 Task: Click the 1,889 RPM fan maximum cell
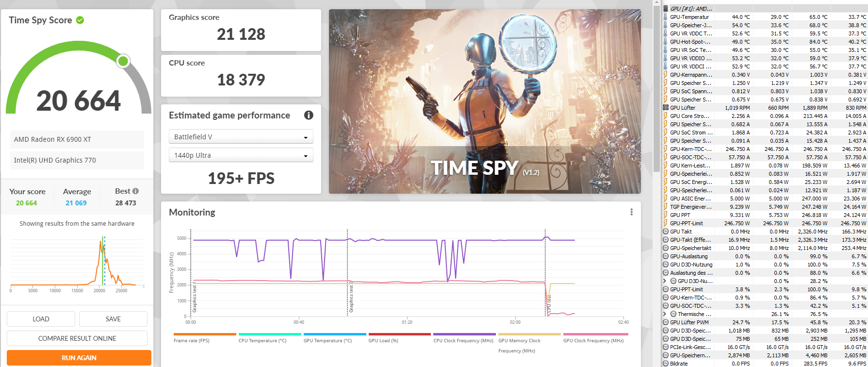coord(816,108)
